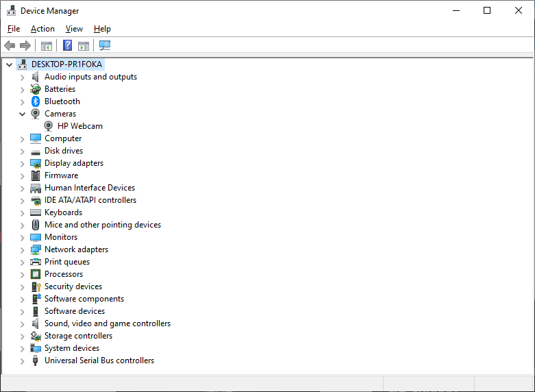Image resolution: width=535 pixels, height=392 pixels.
Task: Select Universal Serial Bus controllers label
Action: (x=99, y=360)
